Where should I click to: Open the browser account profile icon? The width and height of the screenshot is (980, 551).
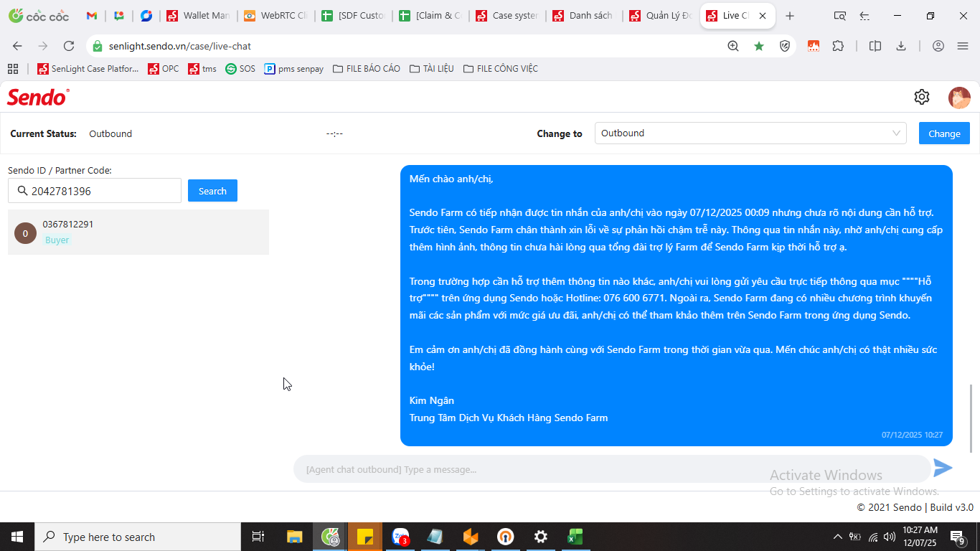[938, 46]
